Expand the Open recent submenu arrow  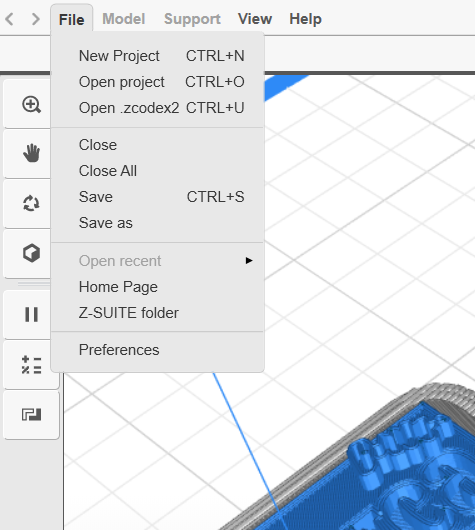pos(249,261)
